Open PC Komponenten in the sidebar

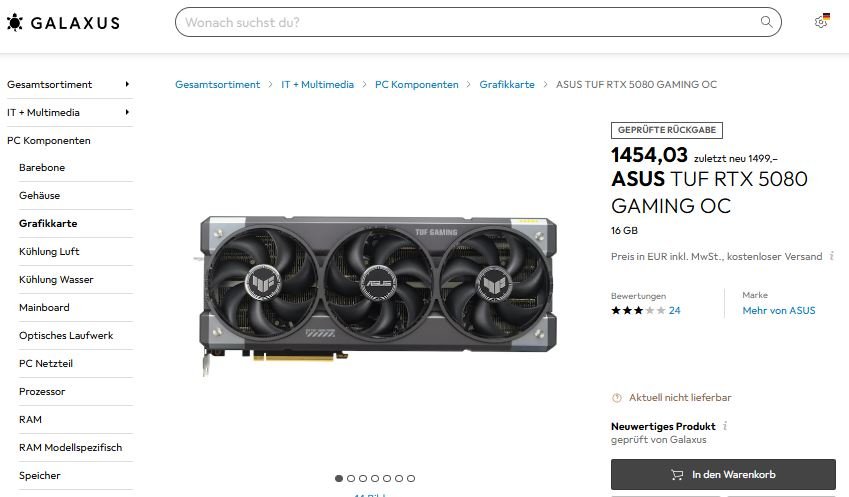(x=49, y=141)
